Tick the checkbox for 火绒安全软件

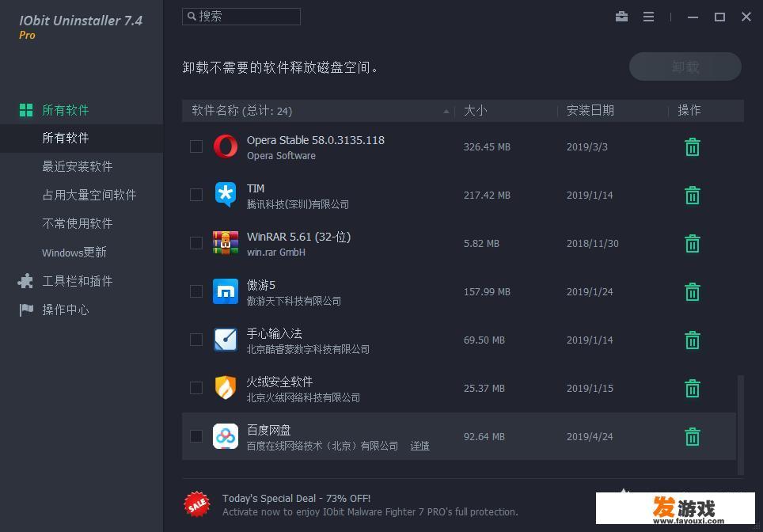coord(196,387)
